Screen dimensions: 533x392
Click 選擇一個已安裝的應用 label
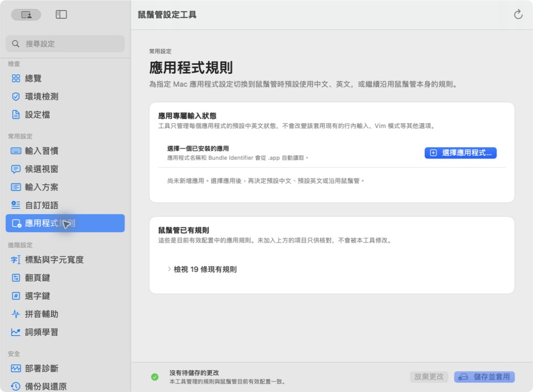198,148
